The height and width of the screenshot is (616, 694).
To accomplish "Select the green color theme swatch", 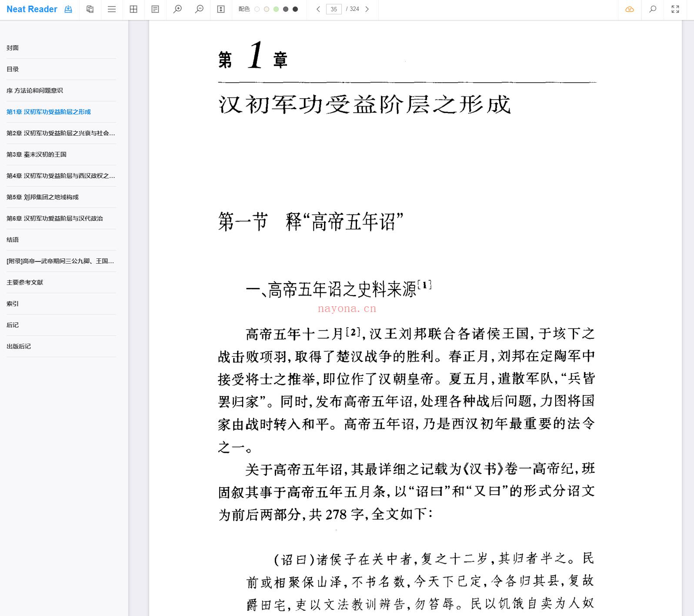I will (276, 9).
